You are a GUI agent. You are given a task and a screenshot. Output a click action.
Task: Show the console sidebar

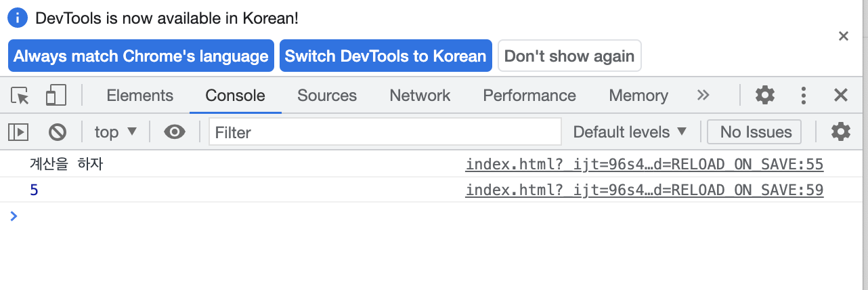18,131
